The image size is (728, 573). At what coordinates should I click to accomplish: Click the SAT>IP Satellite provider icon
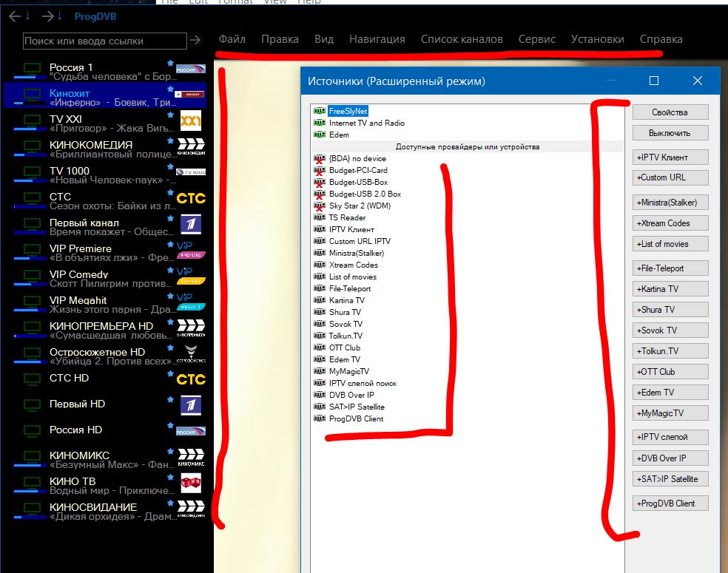pos(320,407)
